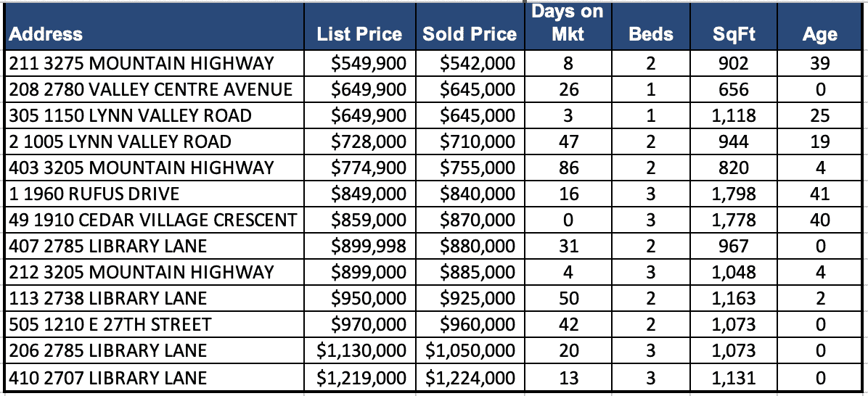The image size is (868, 396).
Task: Select the 211 3275 Mountain Highway cell
Action: pyautogui.click(x=142, y=63)
